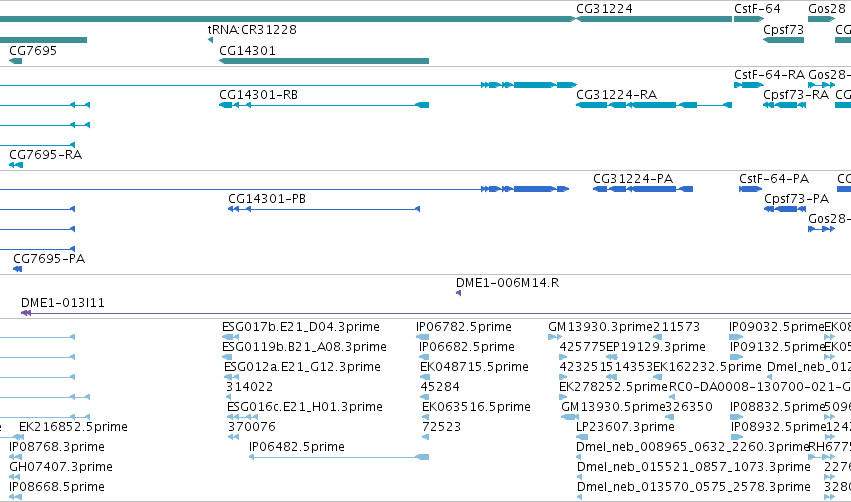Click the 326350 text label
The image size is (851, 502).
coord(689,407)
